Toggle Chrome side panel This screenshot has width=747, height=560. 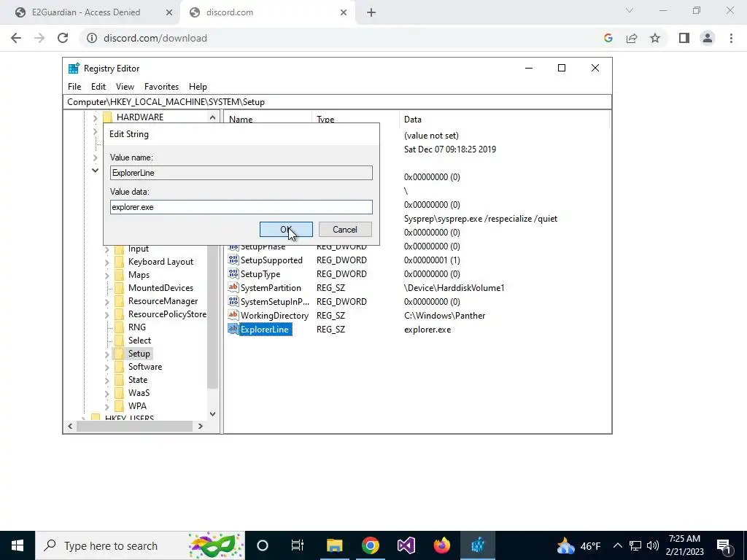pyautogui.click(x=684, y=38)
